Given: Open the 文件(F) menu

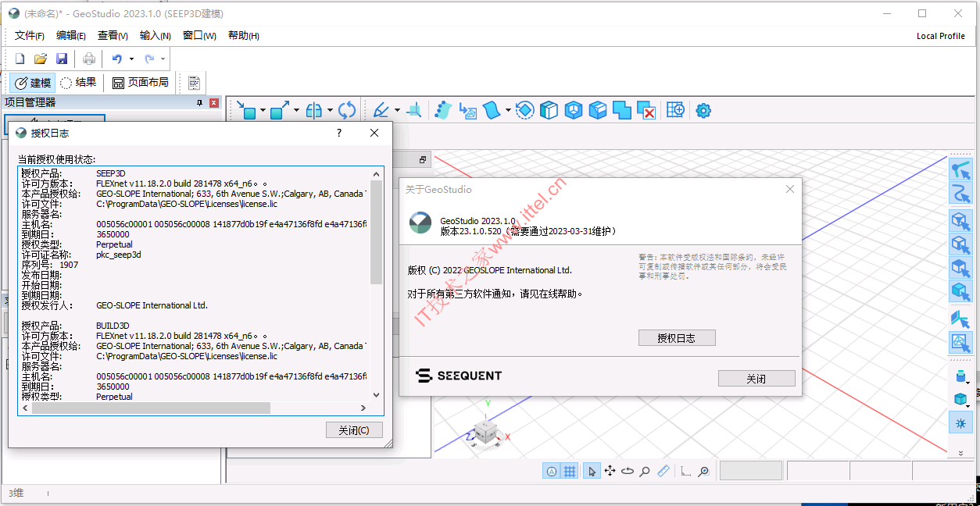Looking at the screenshot, I should [30, 35].
